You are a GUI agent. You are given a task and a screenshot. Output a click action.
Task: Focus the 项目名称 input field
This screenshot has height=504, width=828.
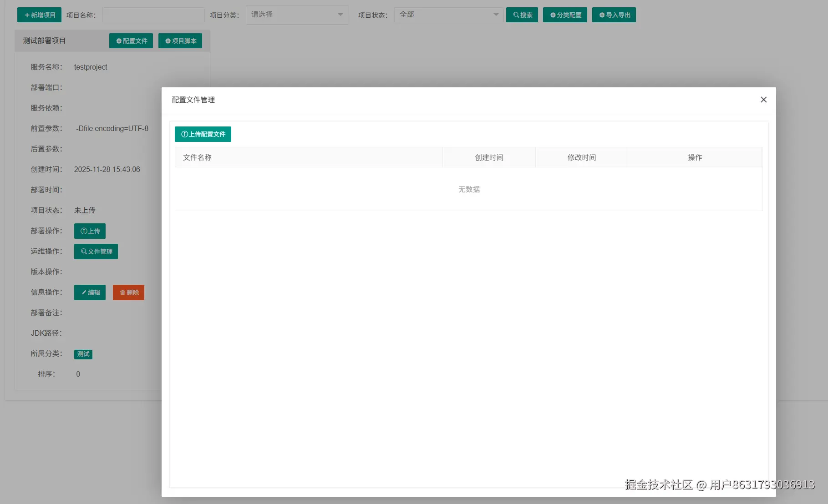[x=153, y=15]
